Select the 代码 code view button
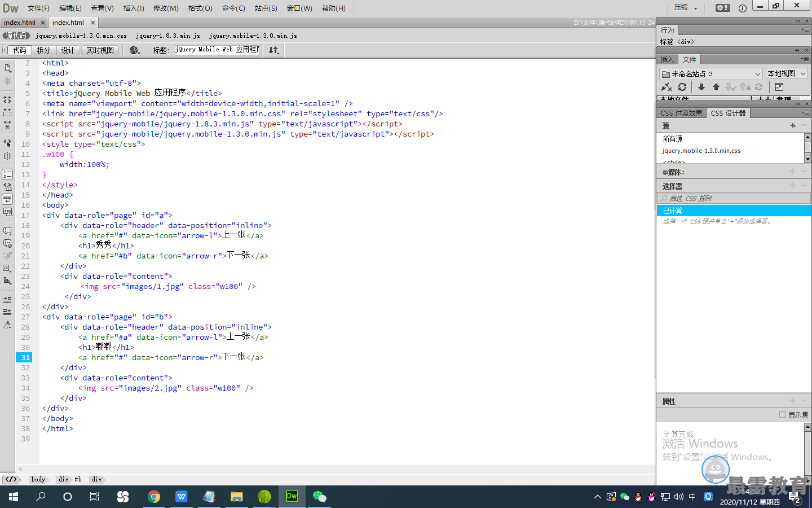 (19, 50)
